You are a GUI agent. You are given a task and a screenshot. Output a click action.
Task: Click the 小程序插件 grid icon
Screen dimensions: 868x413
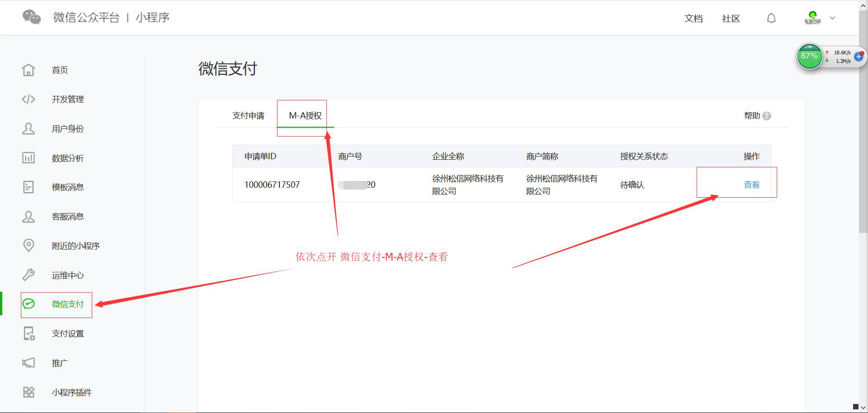click(28, 392)
